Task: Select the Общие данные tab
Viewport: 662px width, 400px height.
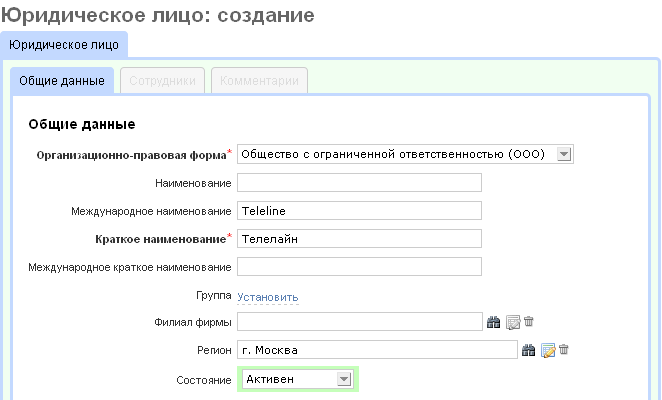Action: coord(62,81)
